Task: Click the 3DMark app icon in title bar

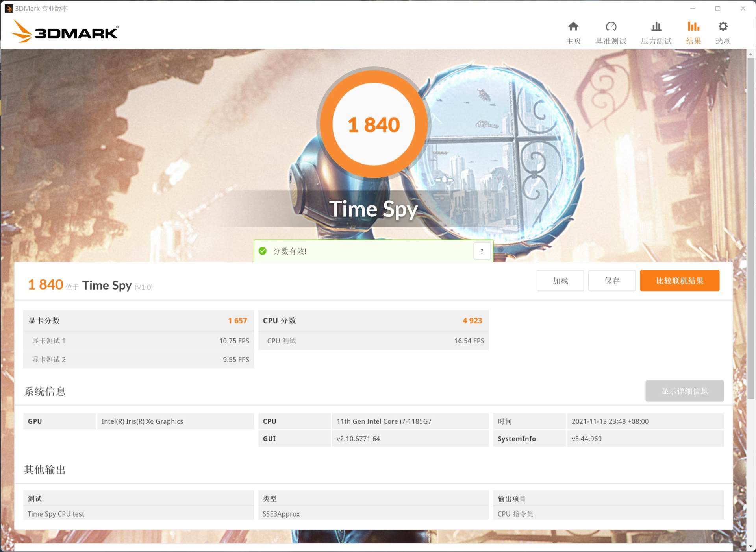Action: coord(9,8)
